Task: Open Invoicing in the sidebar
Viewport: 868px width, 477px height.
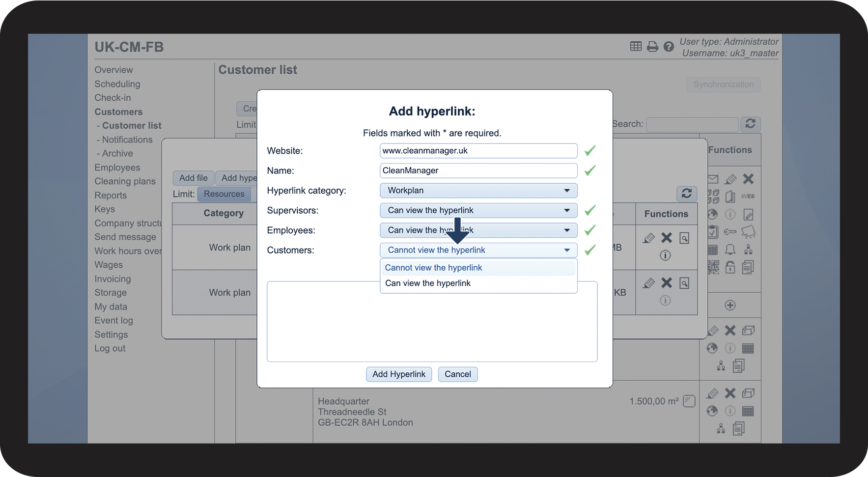Action: click(x=112, y=279)
